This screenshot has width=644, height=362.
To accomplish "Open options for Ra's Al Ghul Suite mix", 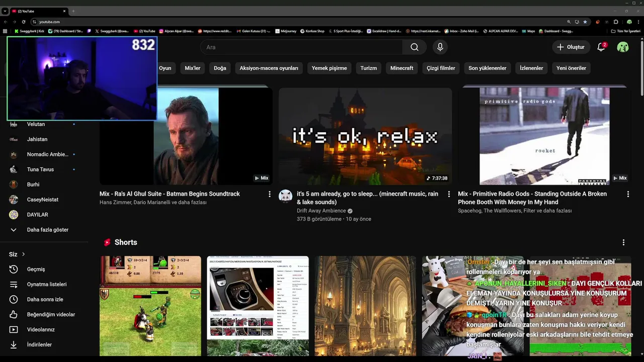I will pos(269,194).
